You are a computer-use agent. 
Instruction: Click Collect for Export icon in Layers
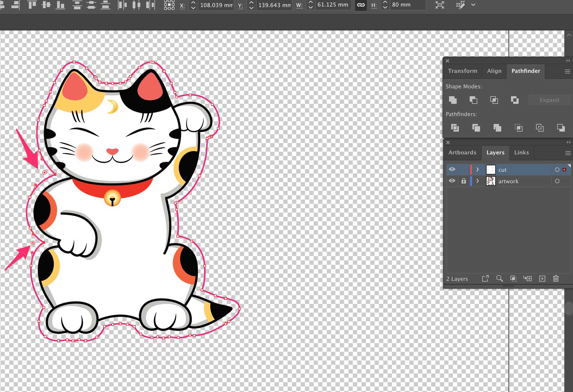tap(485, 279)
